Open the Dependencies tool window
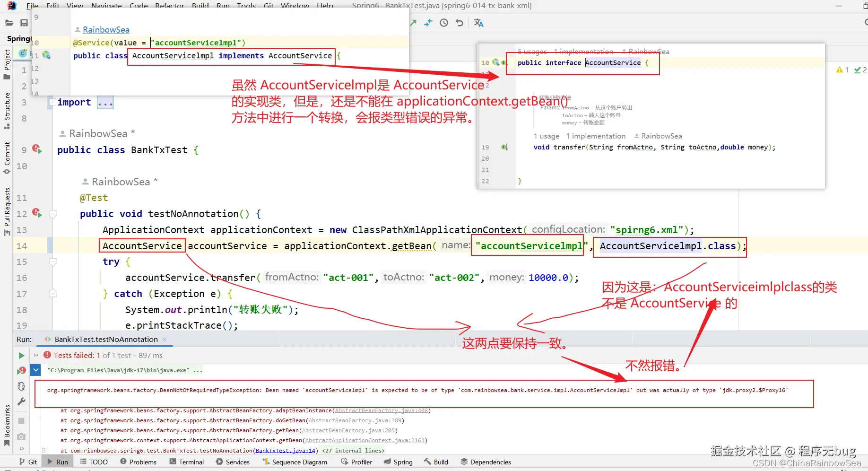 [x=486, y=462]
